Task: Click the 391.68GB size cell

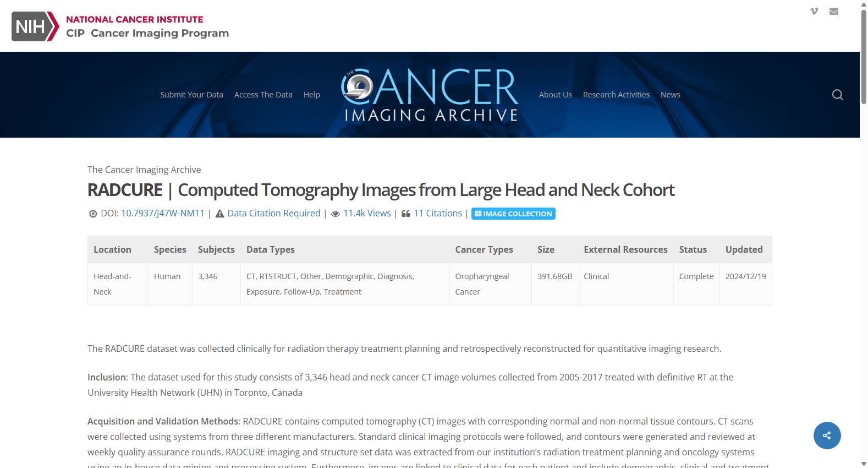Action: 554,284
